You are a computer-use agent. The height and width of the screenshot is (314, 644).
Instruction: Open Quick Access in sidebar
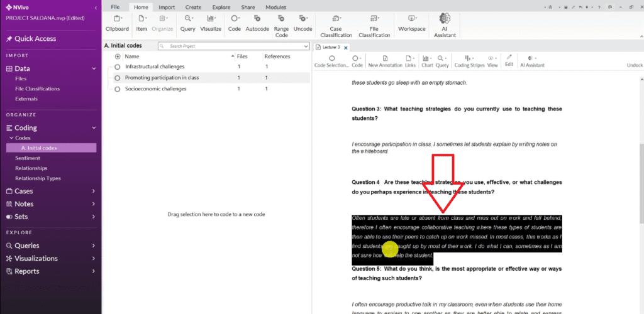click(35, 39)
